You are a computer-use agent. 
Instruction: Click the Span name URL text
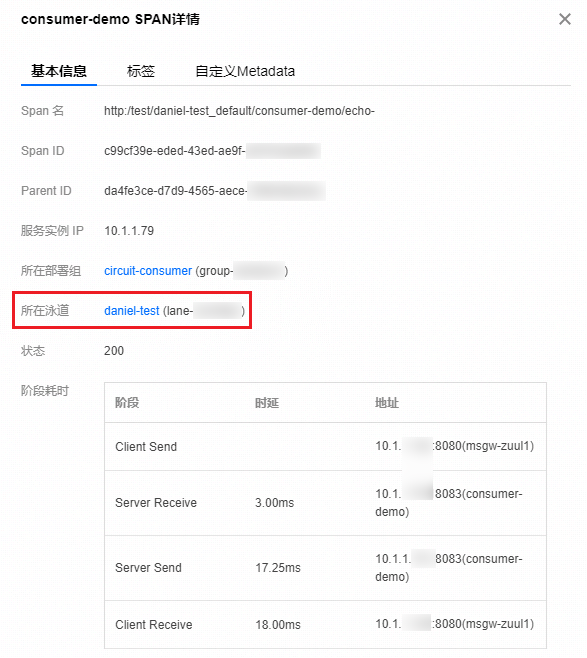239,111
